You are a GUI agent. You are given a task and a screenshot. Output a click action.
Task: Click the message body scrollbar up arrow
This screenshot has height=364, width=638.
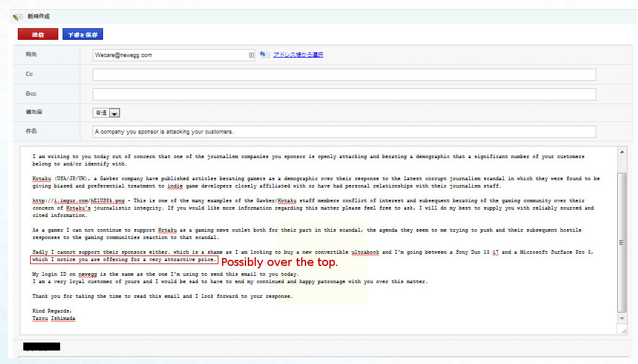623,152
